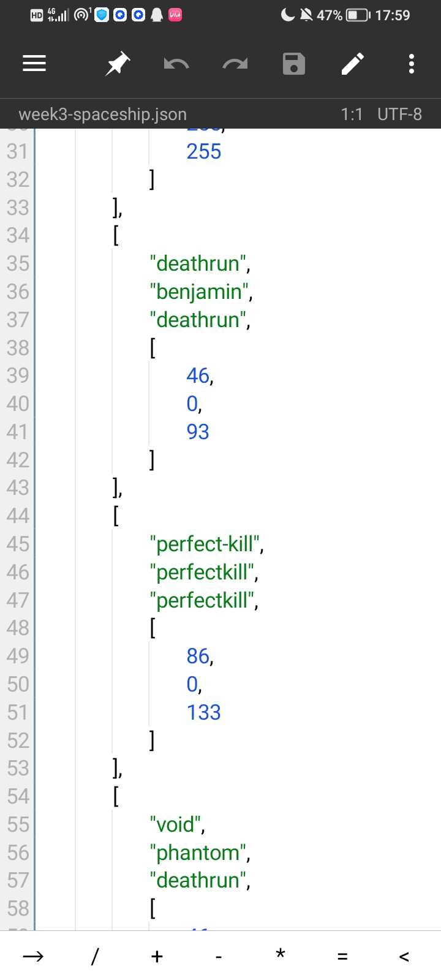Redo the last undone edit
This screenshot has height=980, width=441.
pos(235,64)
